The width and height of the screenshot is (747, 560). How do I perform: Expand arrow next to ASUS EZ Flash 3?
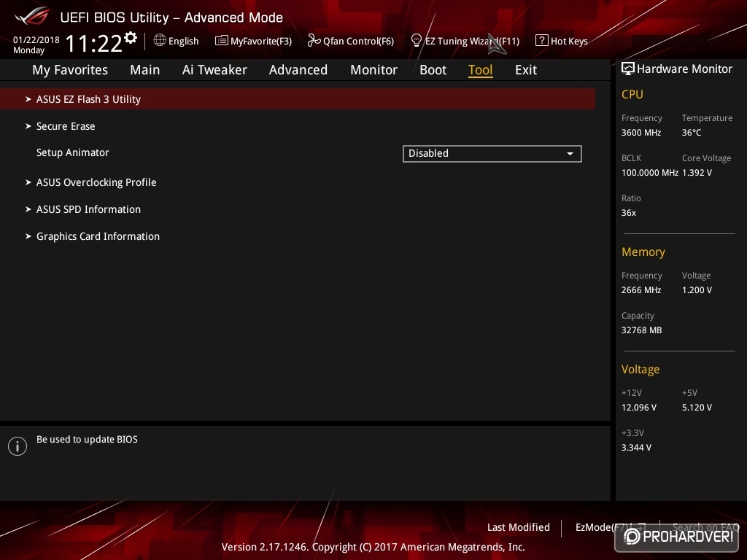pos(28,99)
